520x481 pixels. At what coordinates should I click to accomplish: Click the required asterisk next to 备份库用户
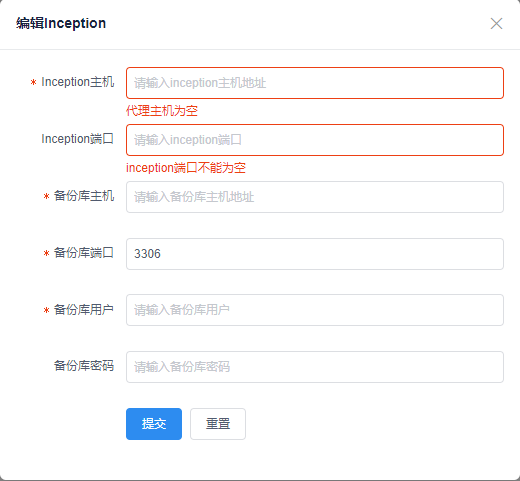(46, 310)
